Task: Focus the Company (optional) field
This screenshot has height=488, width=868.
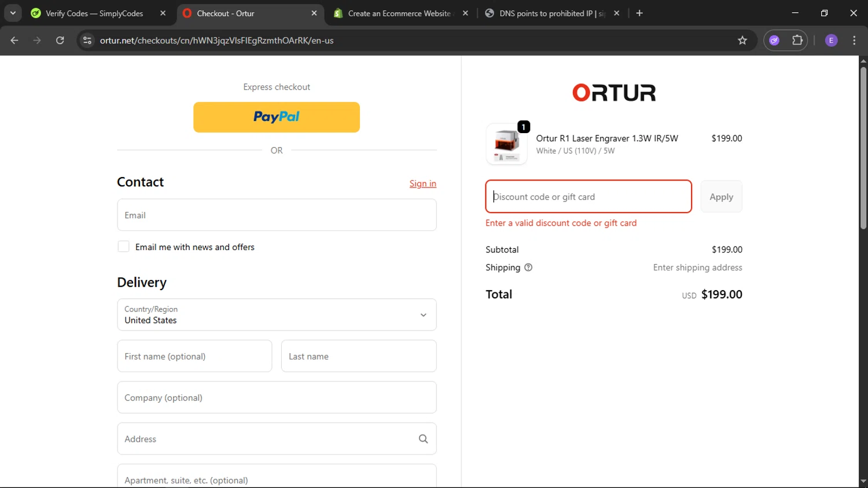Action: pos(277,397)
